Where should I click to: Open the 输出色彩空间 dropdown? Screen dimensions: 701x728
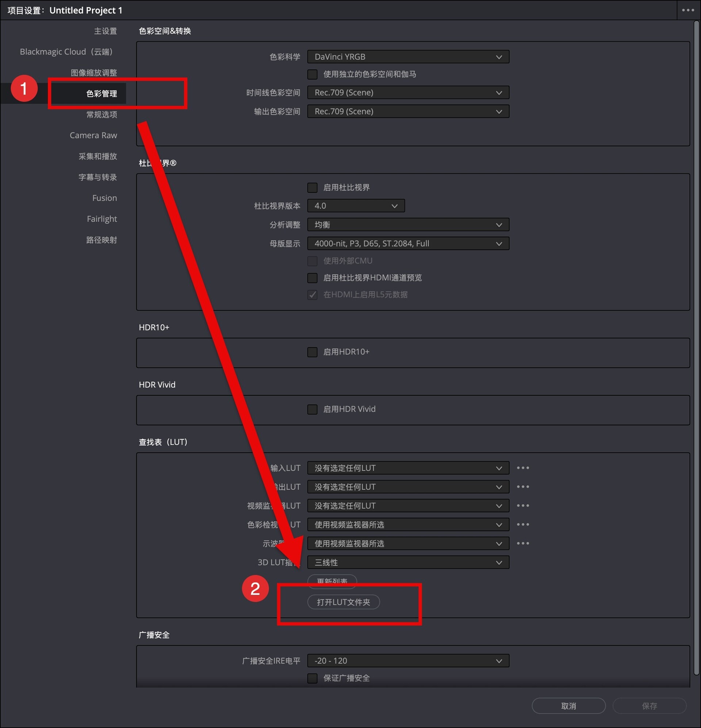click(408, 111)
